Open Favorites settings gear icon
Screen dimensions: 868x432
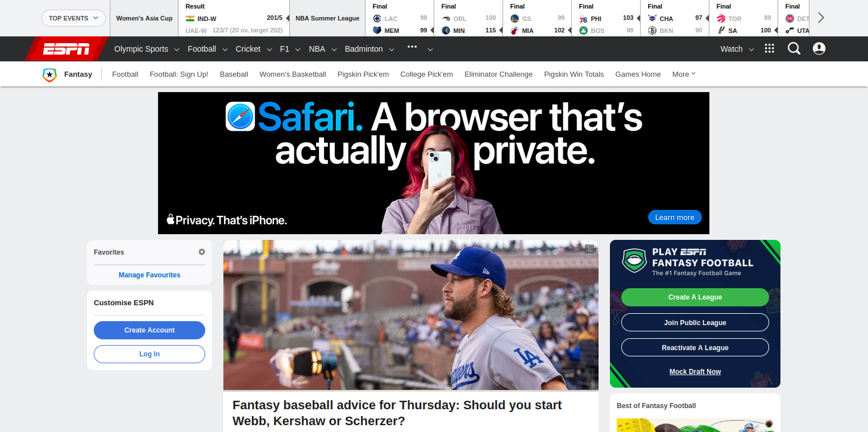pyautogui.click(x=202, y=252)
